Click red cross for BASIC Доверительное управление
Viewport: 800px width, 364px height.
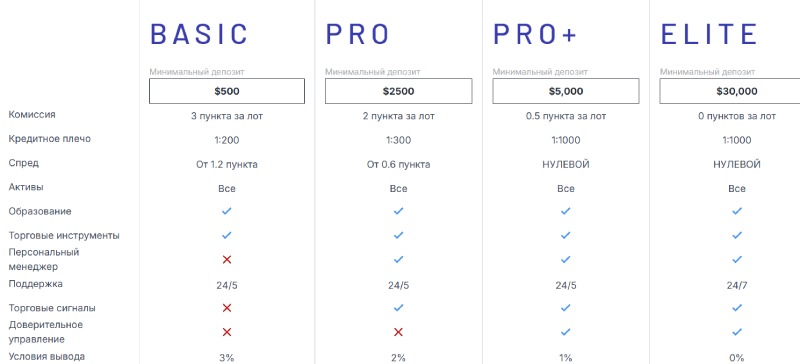[x=227, y=332]
